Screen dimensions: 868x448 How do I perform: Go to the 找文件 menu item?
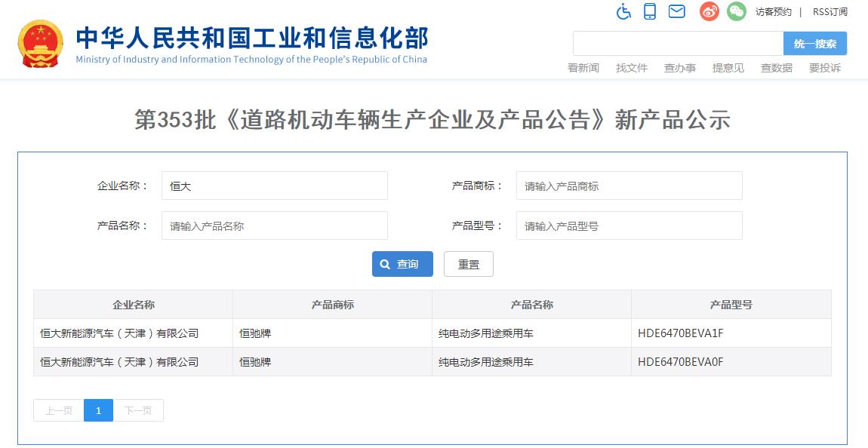(631, 68)
